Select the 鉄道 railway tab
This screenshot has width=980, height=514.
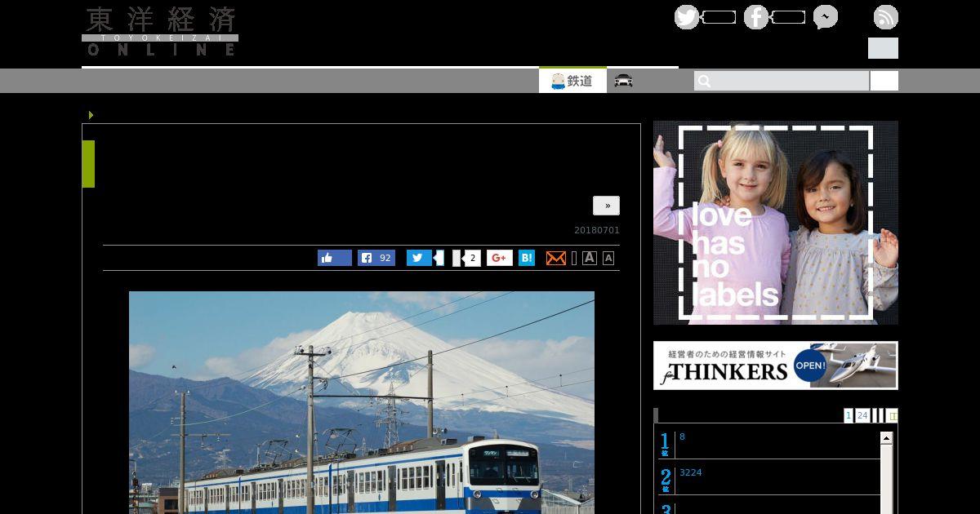click(572, 81)
